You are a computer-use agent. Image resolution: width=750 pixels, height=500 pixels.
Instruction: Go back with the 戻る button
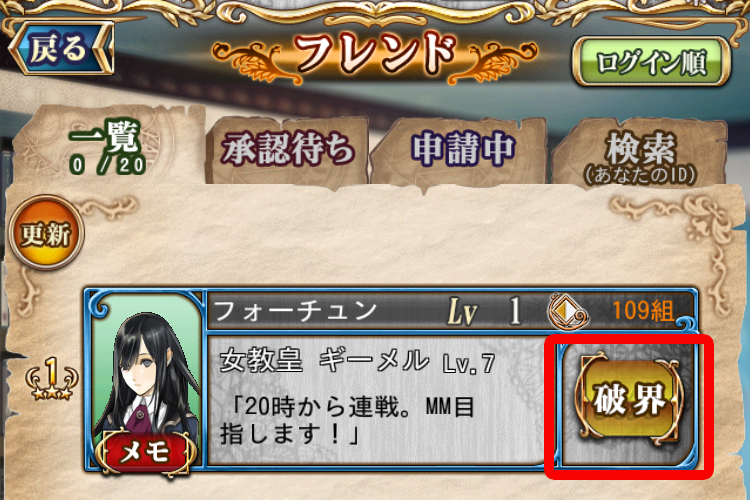pyautogui.click(x=61, y=48)
